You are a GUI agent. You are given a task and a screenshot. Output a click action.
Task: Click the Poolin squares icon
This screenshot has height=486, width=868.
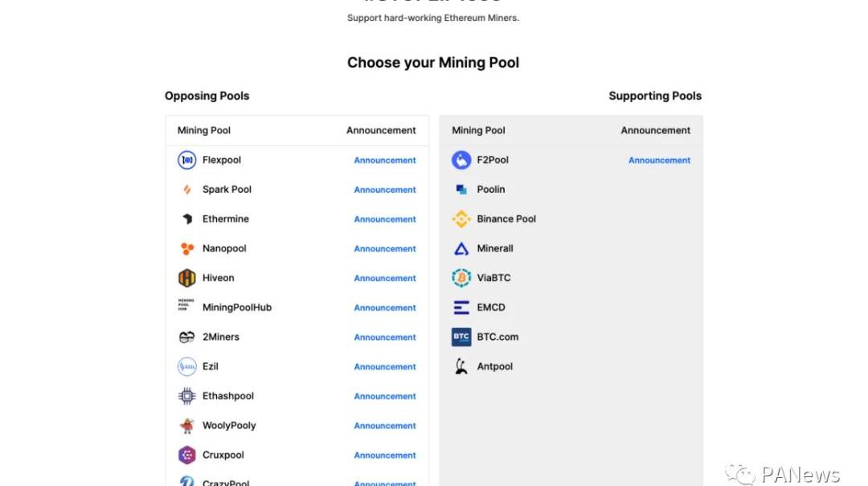pos(461,190)
